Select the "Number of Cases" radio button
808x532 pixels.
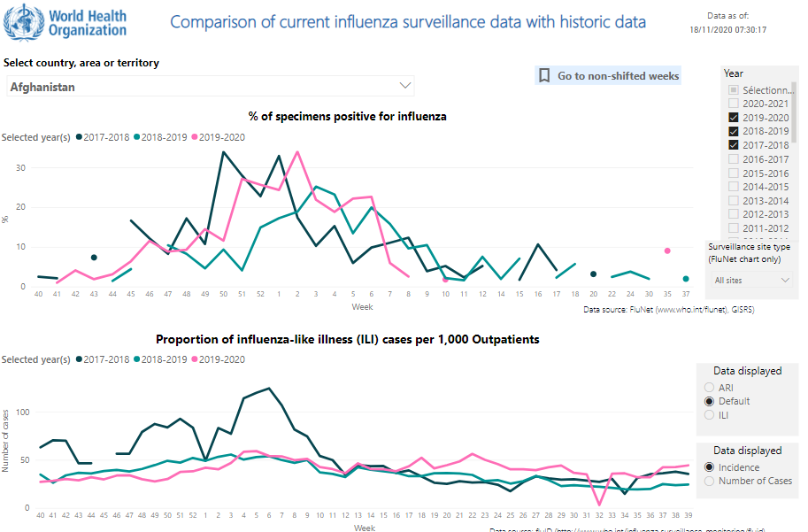point(709,481)
